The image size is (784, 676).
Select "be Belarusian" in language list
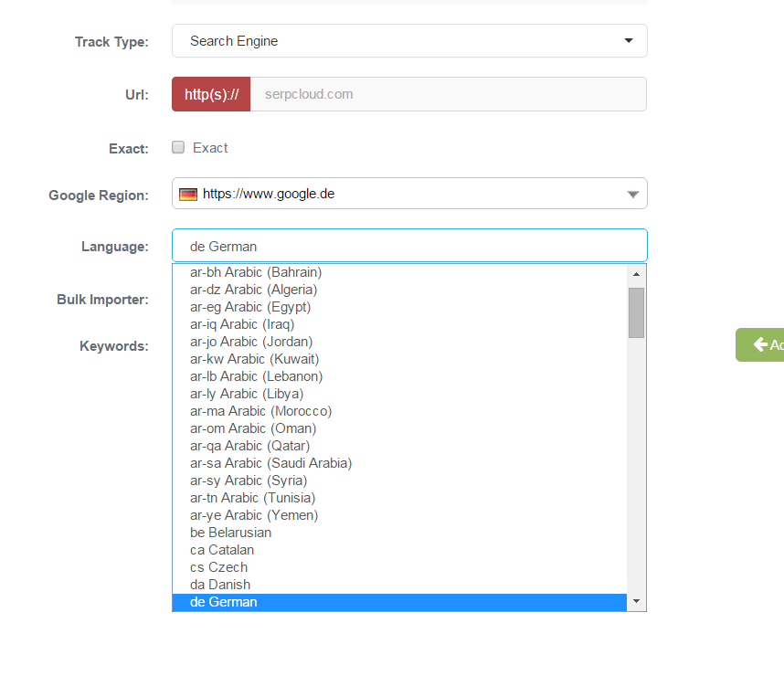tap(230, 533)
